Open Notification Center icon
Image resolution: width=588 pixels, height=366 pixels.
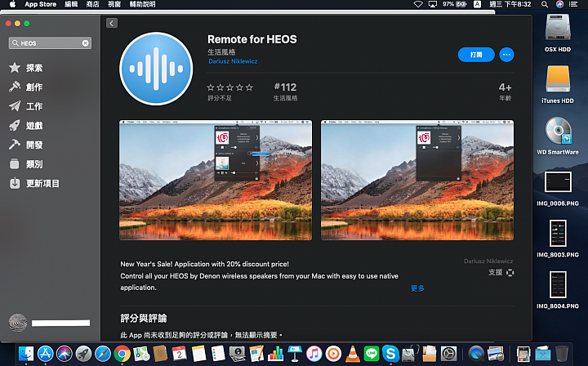tap(573, 4)
